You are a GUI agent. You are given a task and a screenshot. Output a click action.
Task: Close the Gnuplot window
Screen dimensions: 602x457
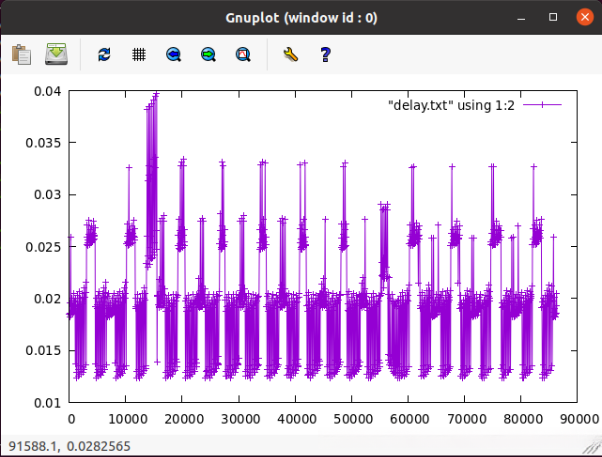585,17
